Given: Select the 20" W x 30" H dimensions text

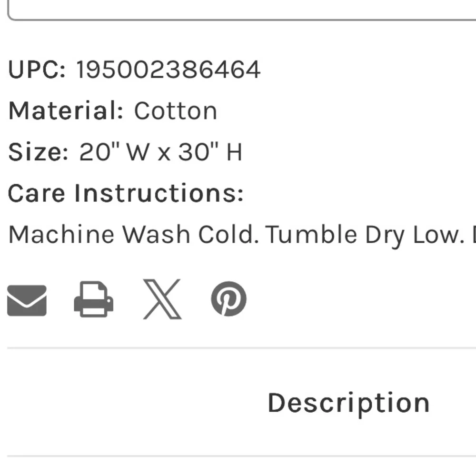Looking at the screenshot, I should [x=160, y=151].
